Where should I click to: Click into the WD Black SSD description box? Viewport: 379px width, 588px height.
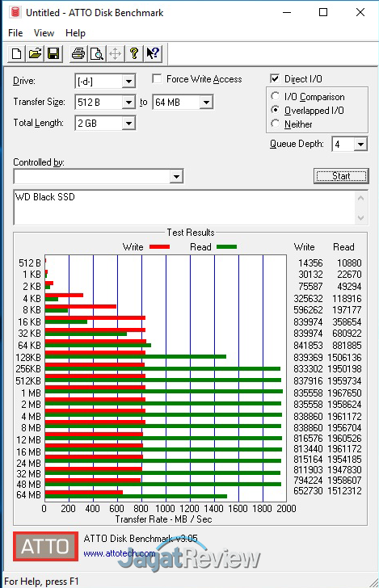coord(184,208)
